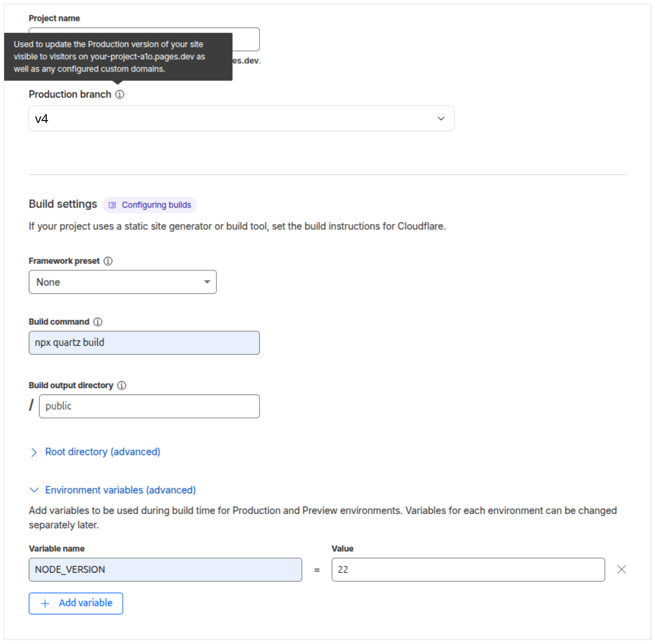Viewport: 655px width, 644px height.
Task: Click the plus icon beside Add variable
Action: 45,603
